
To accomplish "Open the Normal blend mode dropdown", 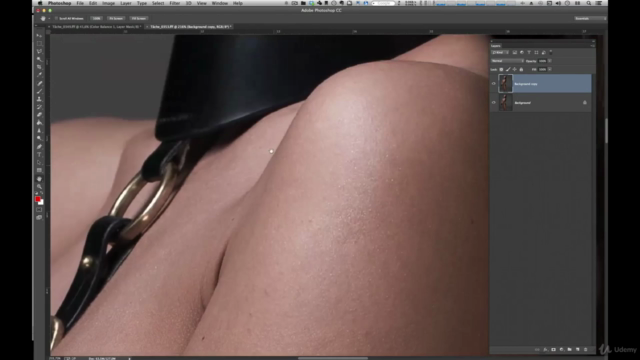I will pos(507,61).
